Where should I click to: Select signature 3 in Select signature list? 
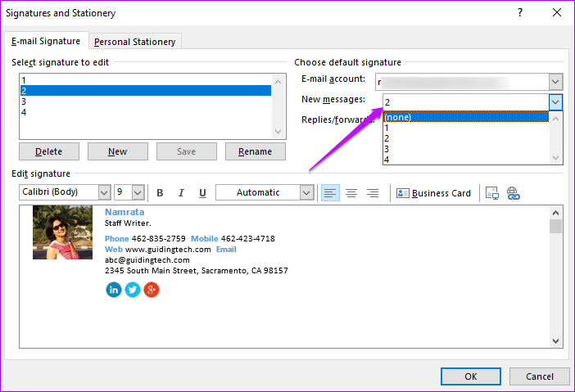pos(146,101)
